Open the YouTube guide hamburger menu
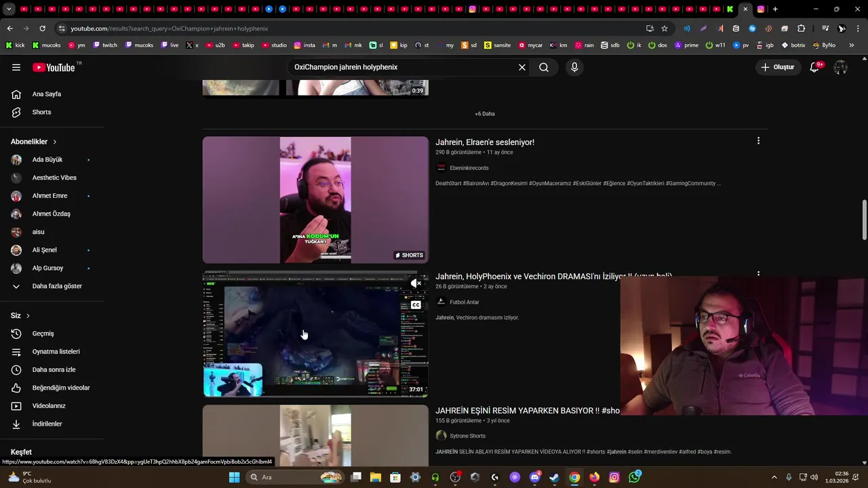 [16, 67]
